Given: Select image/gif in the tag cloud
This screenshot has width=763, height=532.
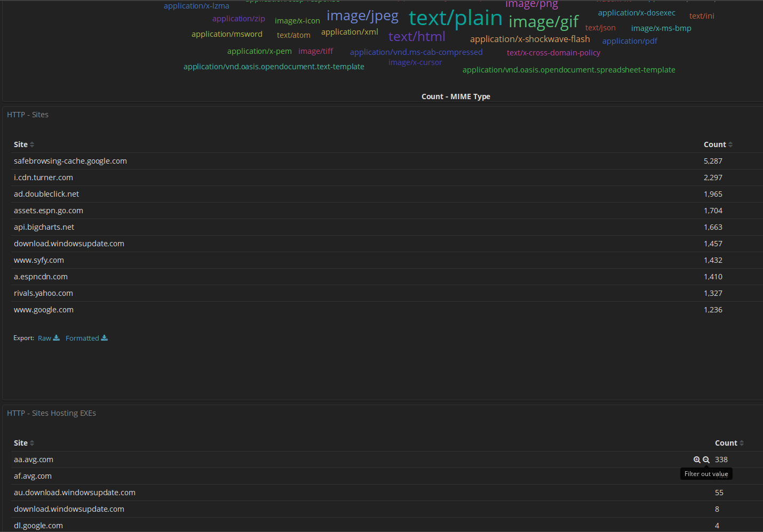Looking at the screenshot, I should (543, 21).
